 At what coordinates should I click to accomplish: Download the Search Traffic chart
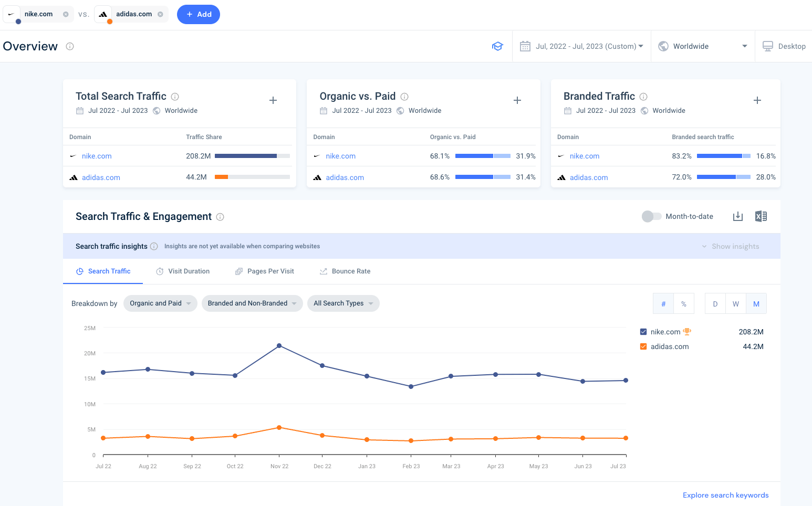(737, 216)
